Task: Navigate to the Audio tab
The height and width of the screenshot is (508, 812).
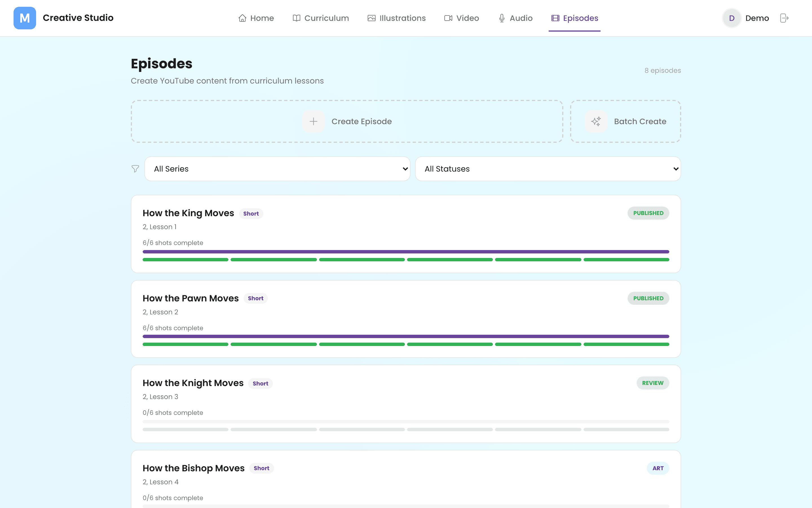Action: [x=515, y=18]
